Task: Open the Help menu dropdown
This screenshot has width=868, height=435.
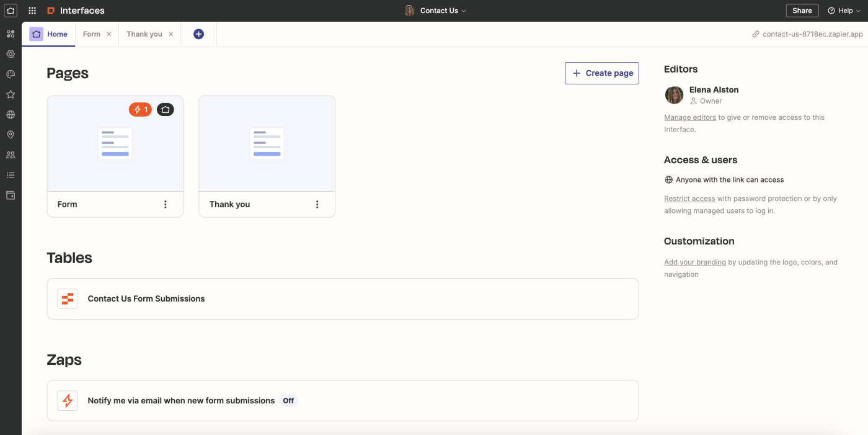Action: tap(844, 11)
